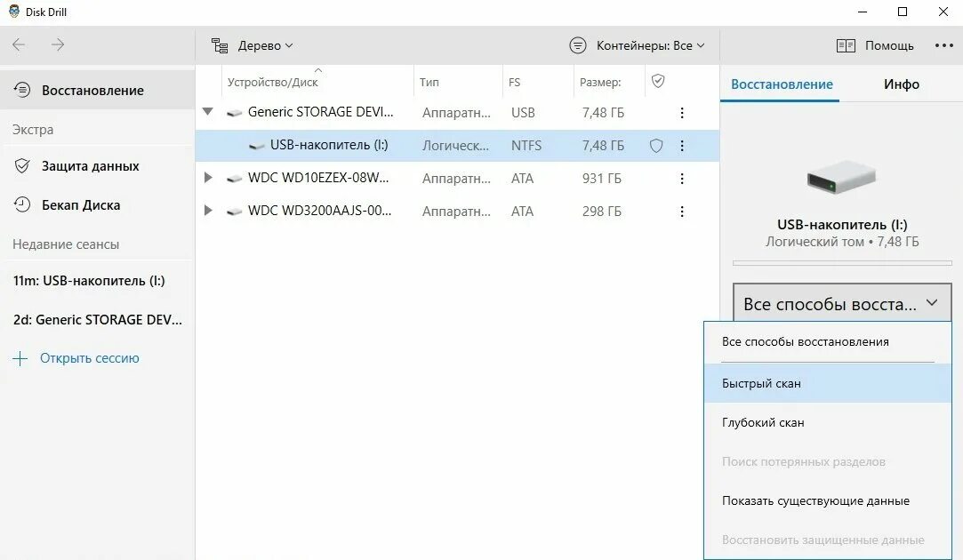Image resolution: width=963 pixels, height=560 pixels.
Task: Go back with the left arrow
Action: (x=19, y=44)
